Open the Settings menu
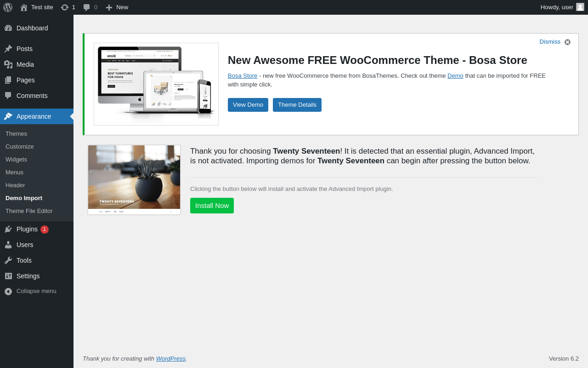 pos(37,276)
